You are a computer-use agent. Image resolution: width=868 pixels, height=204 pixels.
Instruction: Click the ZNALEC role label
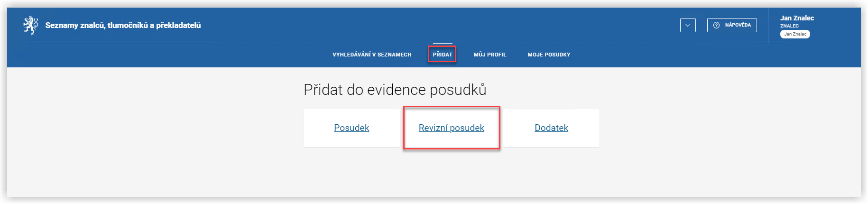[x=789, y=26]
